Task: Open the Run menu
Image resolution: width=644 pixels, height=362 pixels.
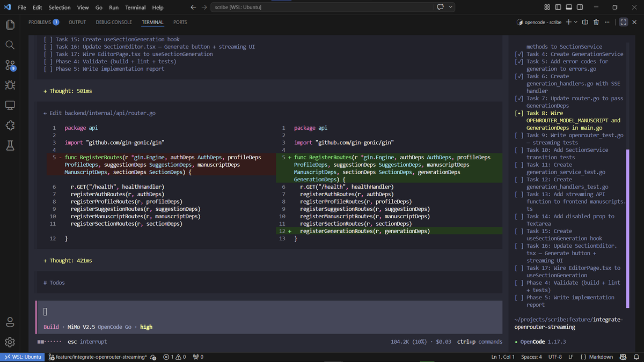Action: click(114, 8)
